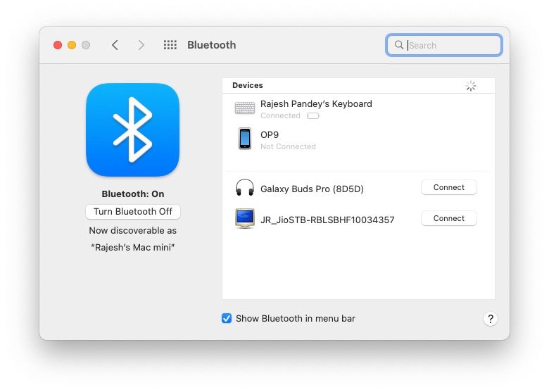Screen dimensions: 549x392
Task: Select the OP9 phone icon
Action: tap(245, 139)
